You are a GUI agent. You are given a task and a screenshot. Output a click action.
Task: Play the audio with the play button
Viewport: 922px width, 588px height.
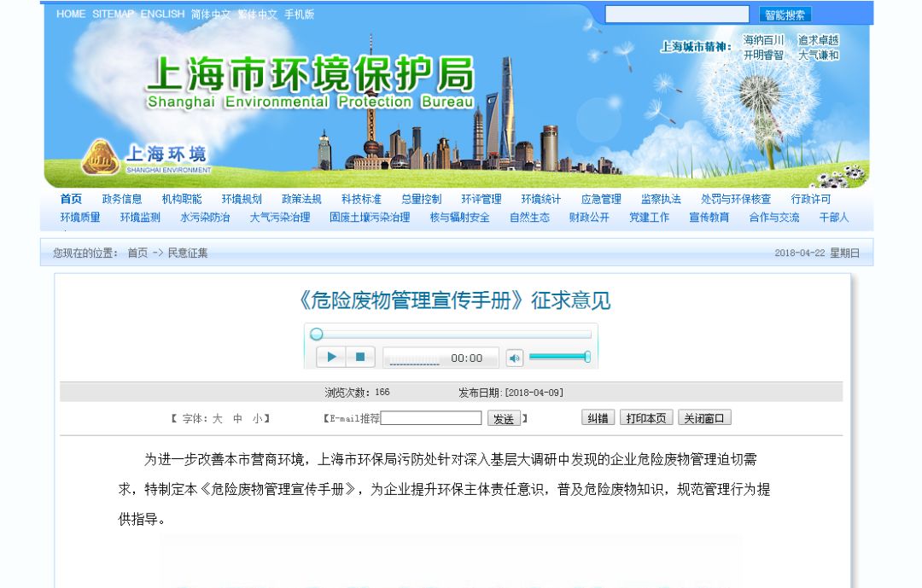click(331, 357)
